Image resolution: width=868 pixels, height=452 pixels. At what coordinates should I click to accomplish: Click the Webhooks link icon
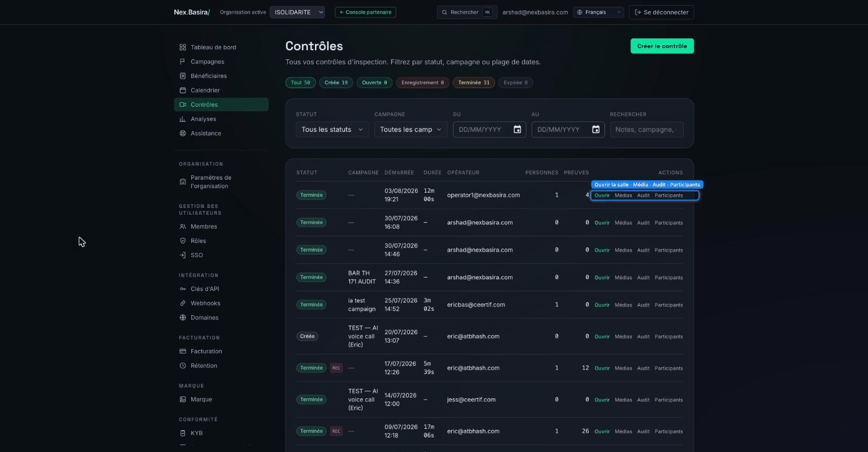click(x=183, y=303)
